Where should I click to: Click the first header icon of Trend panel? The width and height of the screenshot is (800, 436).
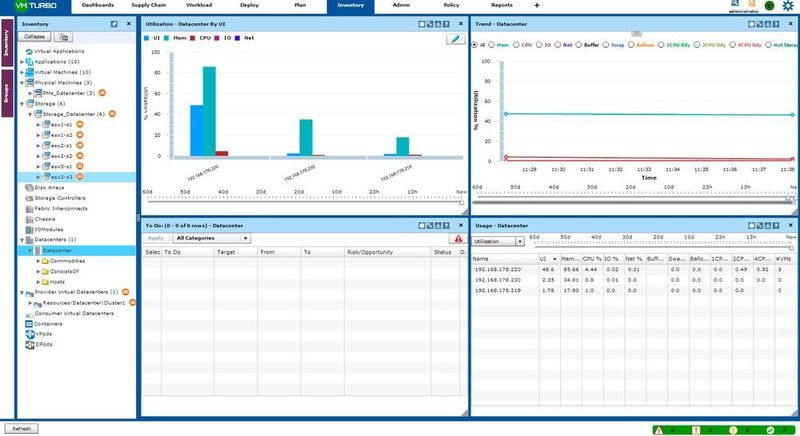pos(751,24)
